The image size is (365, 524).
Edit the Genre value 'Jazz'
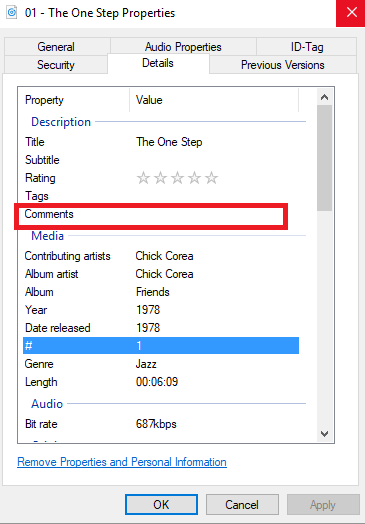[146, 364]
